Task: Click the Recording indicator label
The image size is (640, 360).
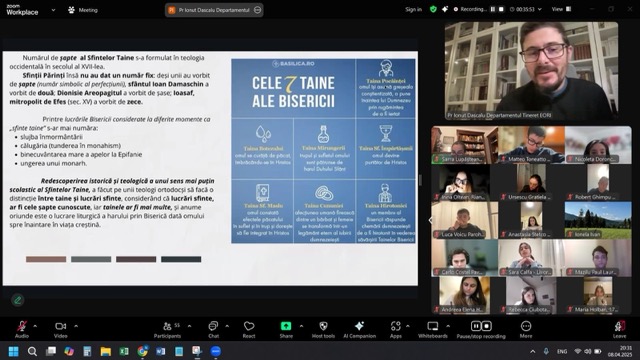Action: click(470, 9)
